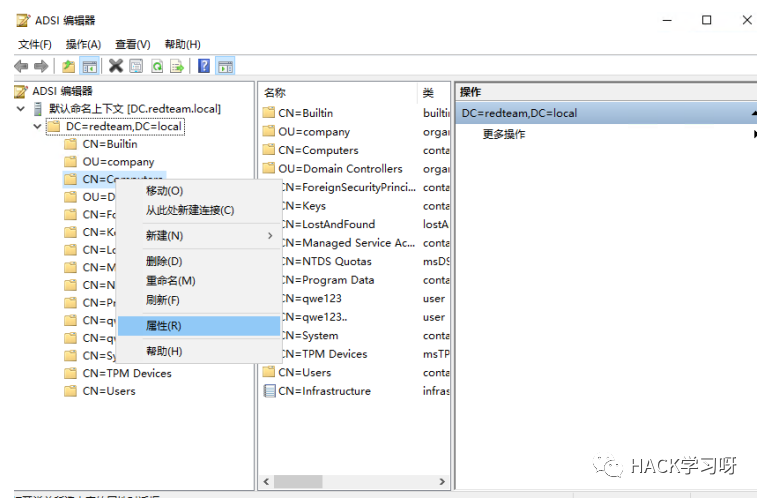Expand the 更多操作 submenu arrow
Screen dimensions: 761x499
pos(755,134)
